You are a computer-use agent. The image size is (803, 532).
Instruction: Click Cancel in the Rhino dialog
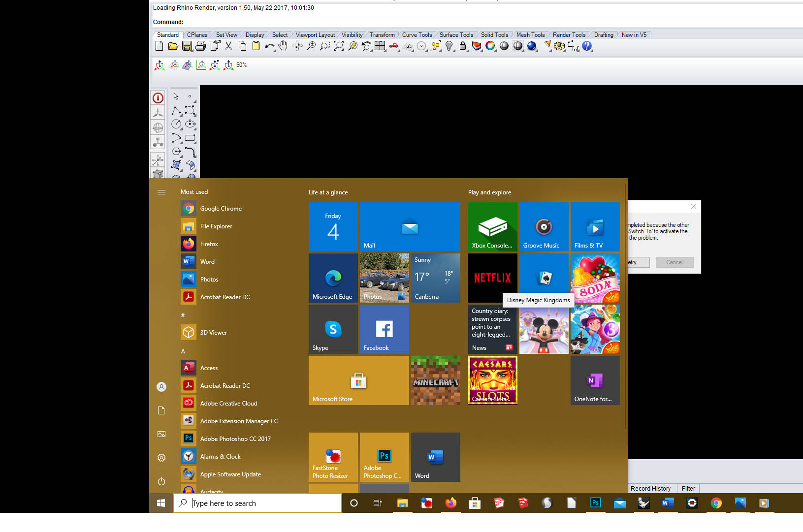675,262
